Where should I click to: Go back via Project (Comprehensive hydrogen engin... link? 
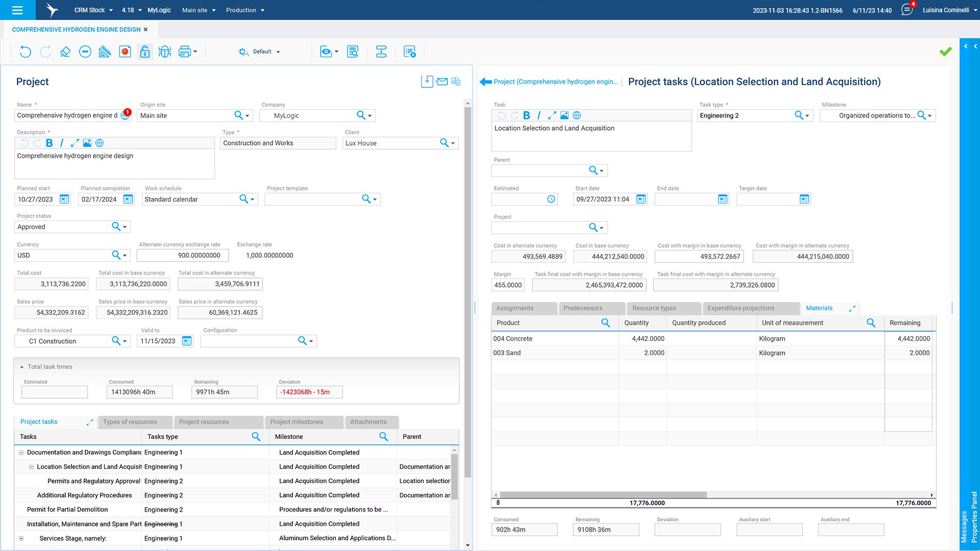point(555,82)
